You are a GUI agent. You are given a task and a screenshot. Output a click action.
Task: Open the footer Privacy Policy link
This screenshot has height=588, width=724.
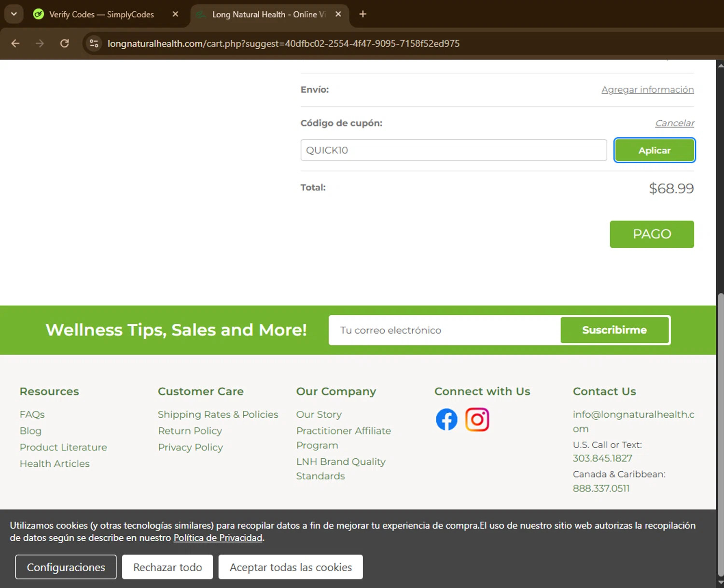[x=190, y=447]
